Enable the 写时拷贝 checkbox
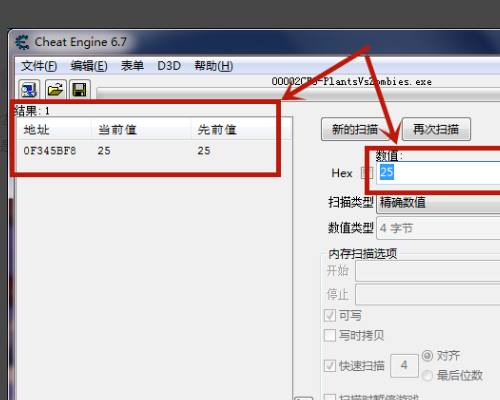The height and width of the screenshot is (400, 500). pyautogui.click(x=330, y=335)
